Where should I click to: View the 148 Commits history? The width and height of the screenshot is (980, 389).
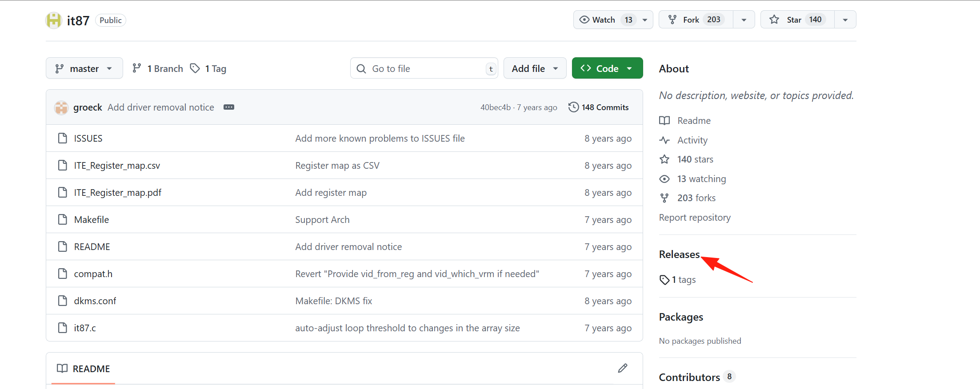pos(599,107)
